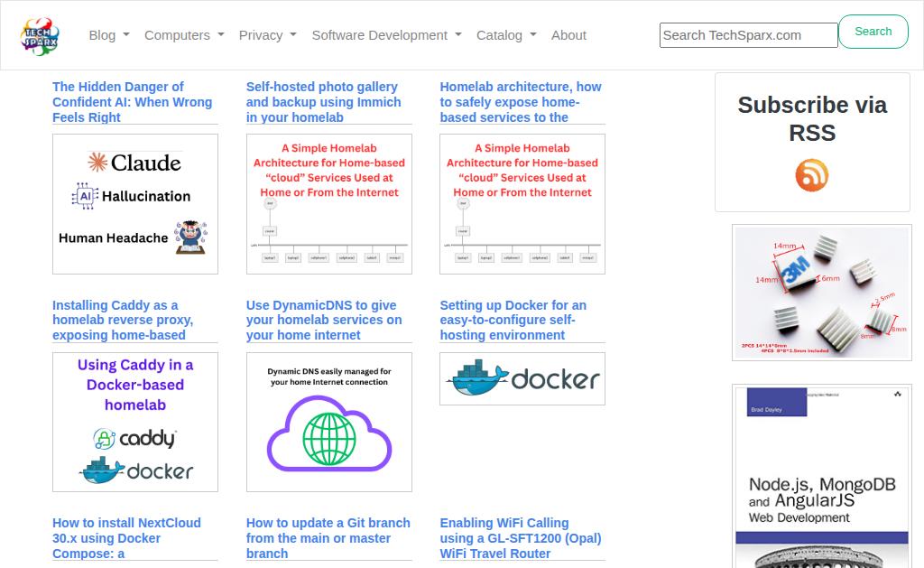The width and height of the screenshot is (924, 568).
Task: Click the Search TechSparx.com input field
Action: pyautogui.click(x=748, y=35)
